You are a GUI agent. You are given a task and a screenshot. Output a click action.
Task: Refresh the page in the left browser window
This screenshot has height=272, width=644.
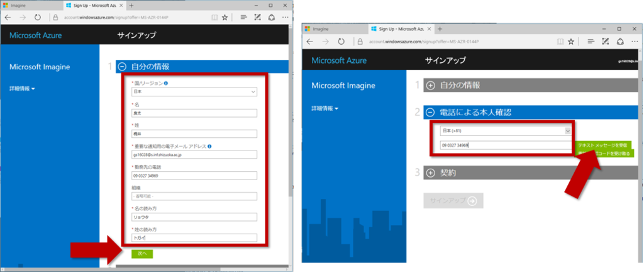click(x=38, y=18)
